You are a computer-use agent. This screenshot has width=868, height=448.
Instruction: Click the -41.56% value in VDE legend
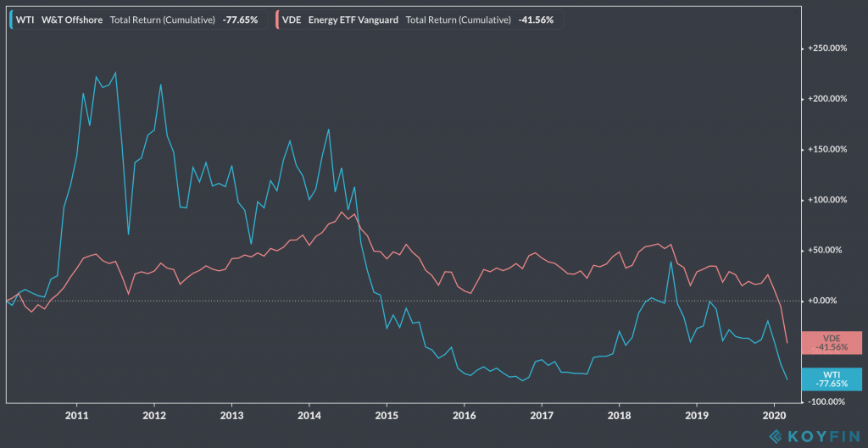(x=536, y=20)
